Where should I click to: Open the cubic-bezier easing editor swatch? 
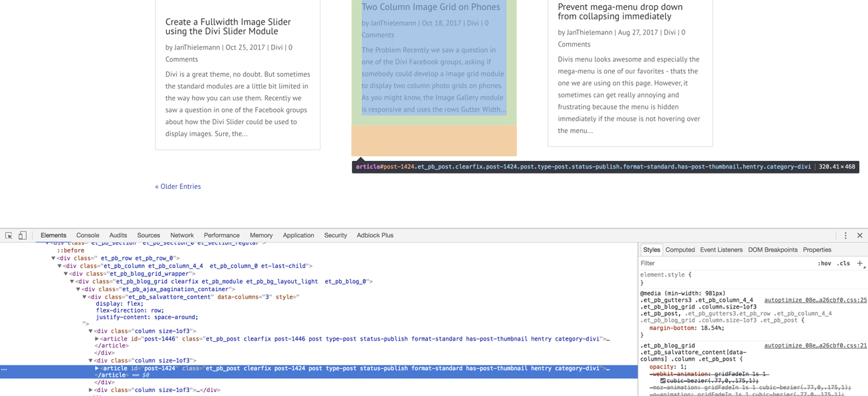tap(663, 381)
